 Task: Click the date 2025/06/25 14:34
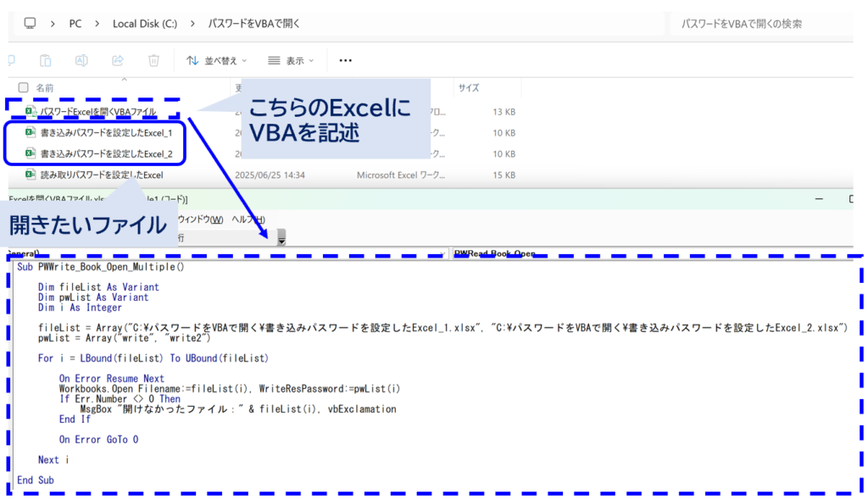270,175
